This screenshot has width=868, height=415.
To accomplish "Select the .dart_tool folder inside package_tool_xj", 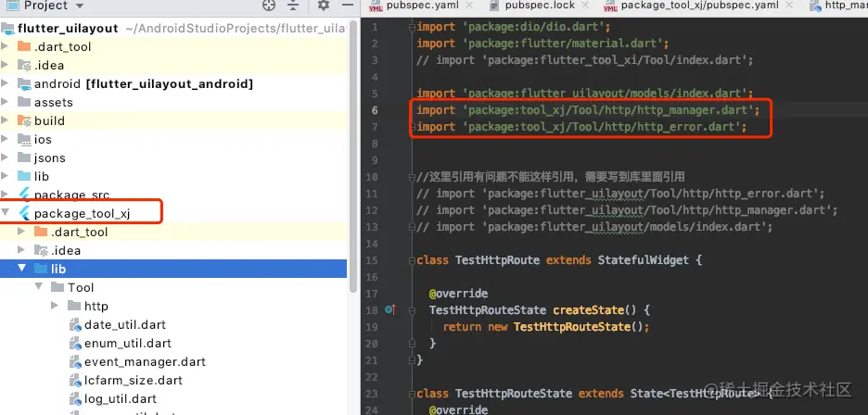I will 79,232.
